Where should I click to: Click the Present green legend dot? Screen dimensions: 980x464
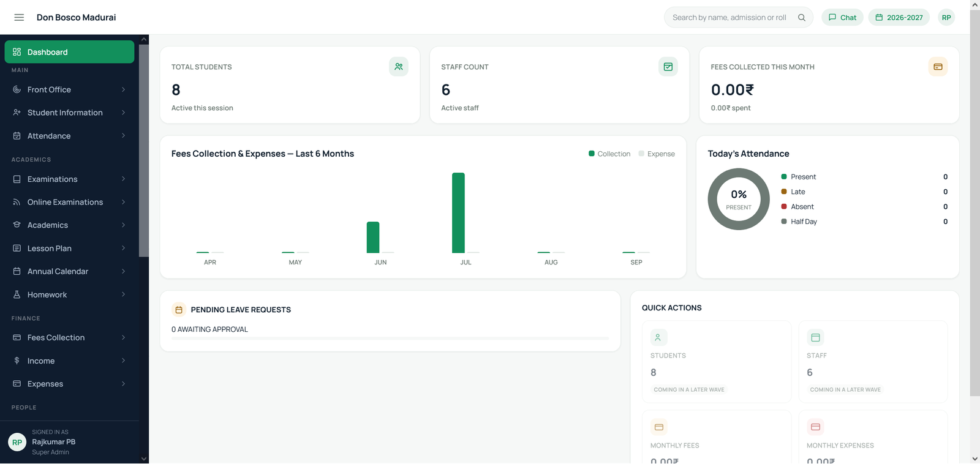point(784,177)
